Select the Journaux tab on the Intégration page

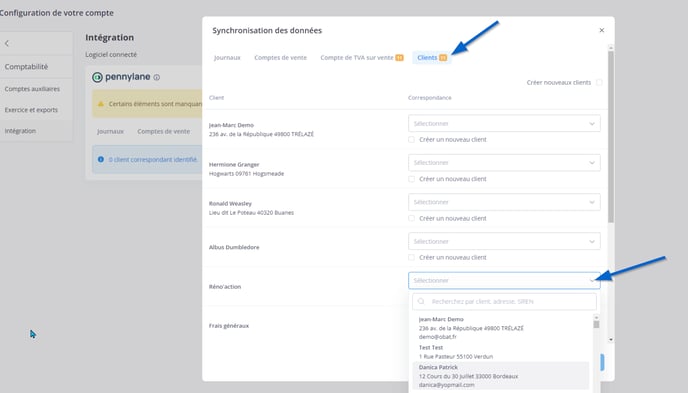pyautogui.click(x=110, y=131)
